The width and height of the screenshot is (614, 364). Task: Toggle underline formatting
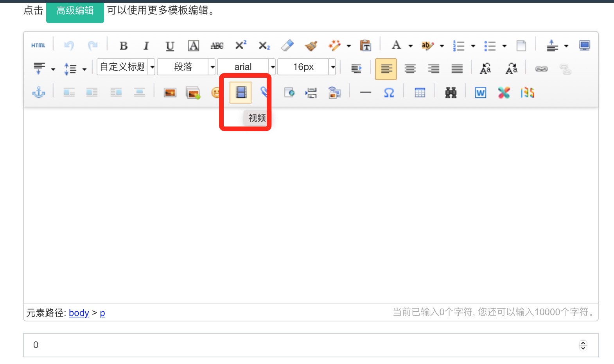point(170,46)
